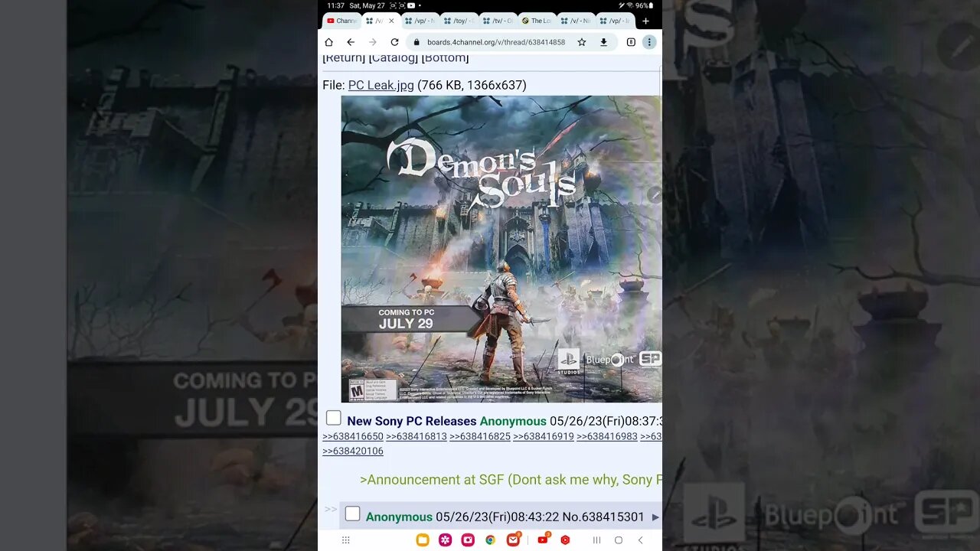Open the Chrome three-dot menu
The width and height of the screenshot is (980, 551).
click(649, 42)
